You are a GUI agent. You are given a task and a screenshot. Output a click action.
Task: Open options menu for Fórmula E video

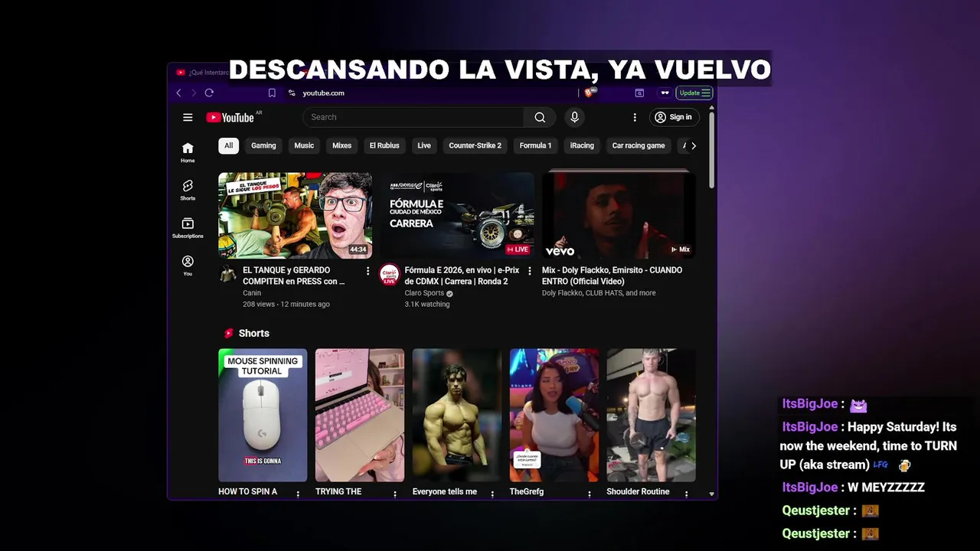point(529,271)
